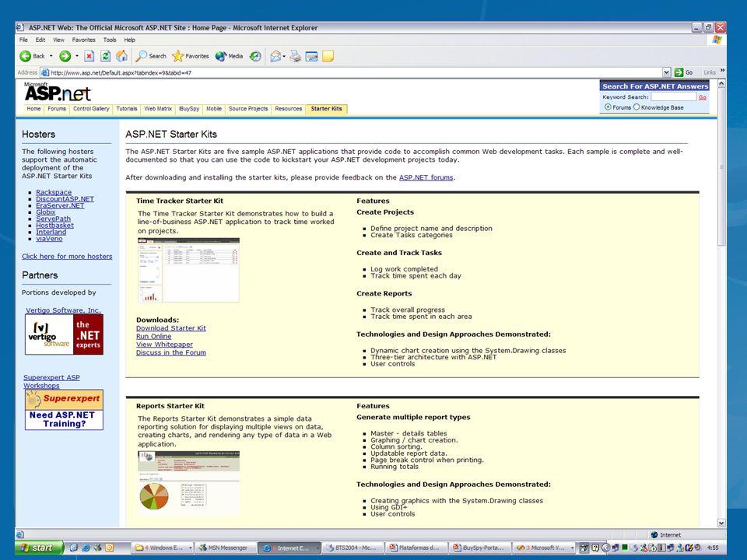
Task: Switch to the Tutorials tab
Action: click(127, 109)
